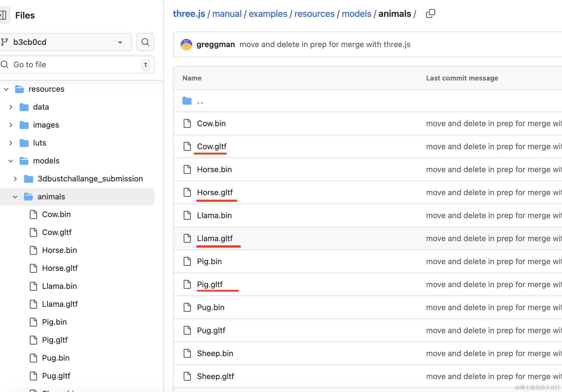Select the images folder in tree
Screen dimensions: 562x392
point(46,125)
